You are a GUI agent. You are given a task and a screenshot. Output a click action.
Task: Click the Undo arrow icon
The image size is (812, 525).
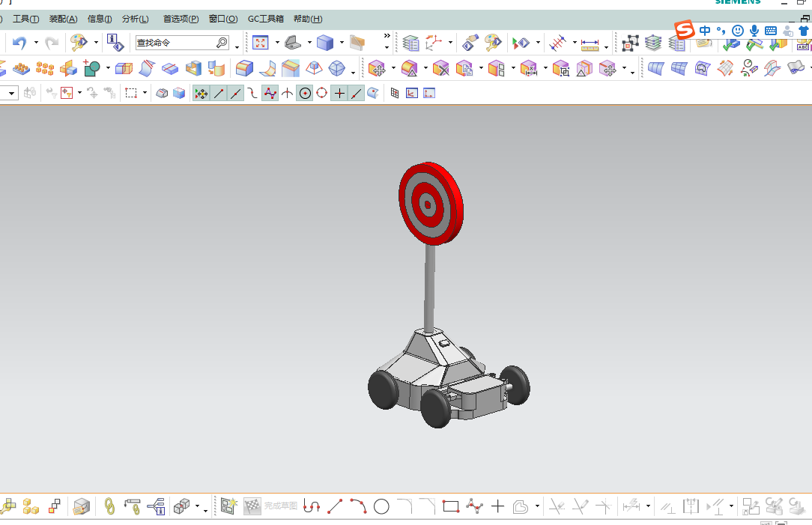(19, 43)
